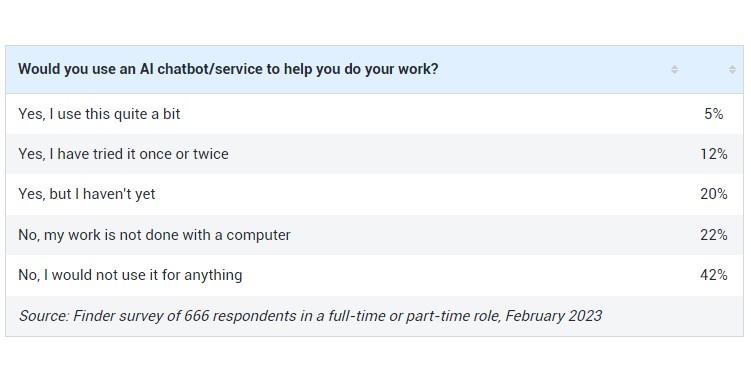
Task: Select 'No, my work is not done with a computer' row
Action: 375,235
